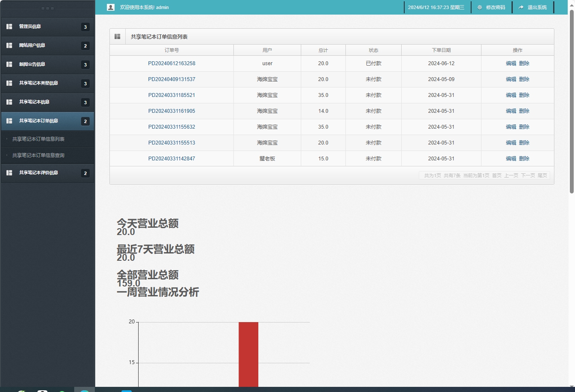Image resolution: width=575 pixels, height=392 pixels.
Task: Click the grid icon next to 共享笔记本订单信息列表 title
Action: [117, 36]
